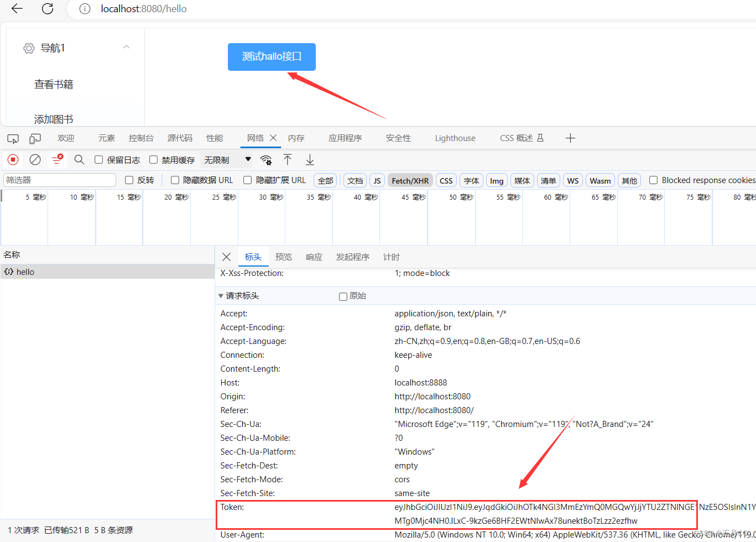756x542 pixels.
Task: Toggle the network filter funnel icon
Action: click(57, 160)
